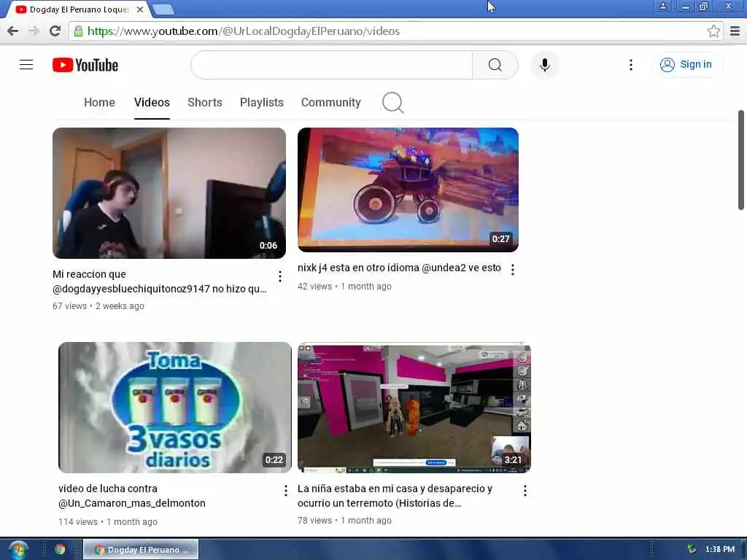Open 'Mi reaccion que' video title link
Image resolution: width=747 pixels, height=560 pixels.
tap(160, 281)
